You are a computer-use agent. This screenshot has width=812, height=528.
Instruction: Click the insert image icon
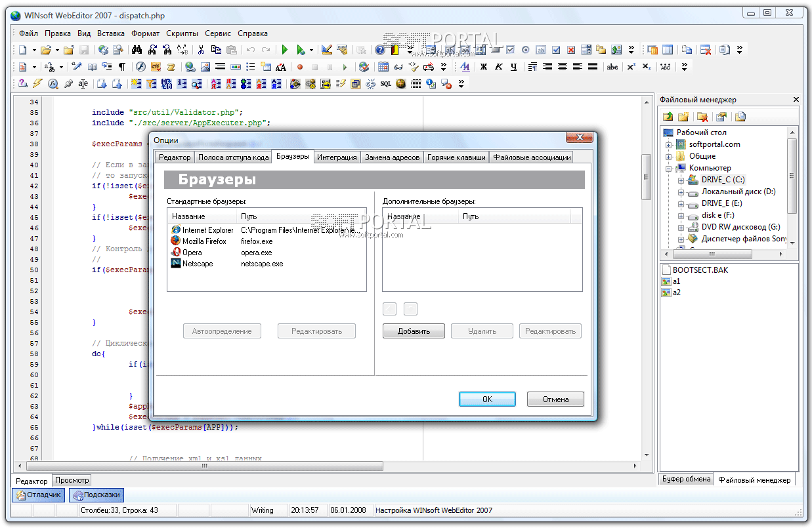[205, 67]
